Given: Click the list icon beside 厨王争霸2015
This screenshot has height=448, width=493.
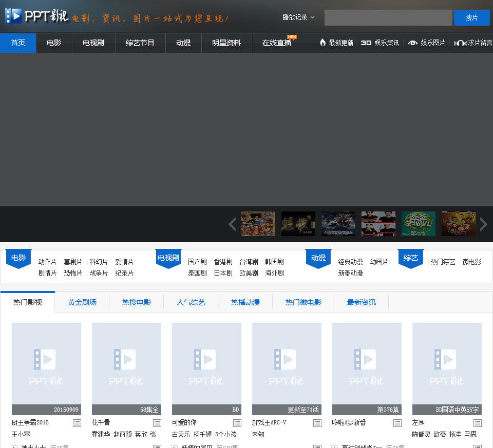Looking at the screenshot, I should [x=77, y=423].
